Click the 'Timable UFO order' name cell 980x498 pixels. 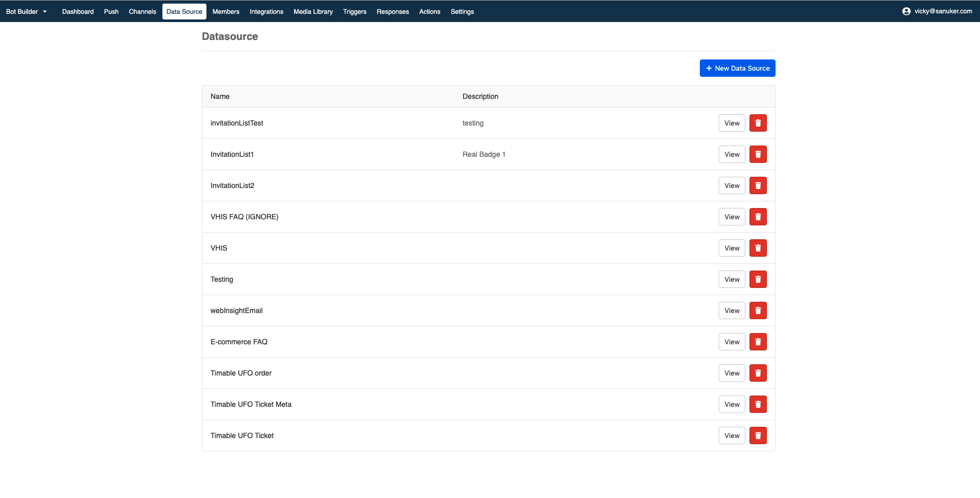(x=241, y=373)
